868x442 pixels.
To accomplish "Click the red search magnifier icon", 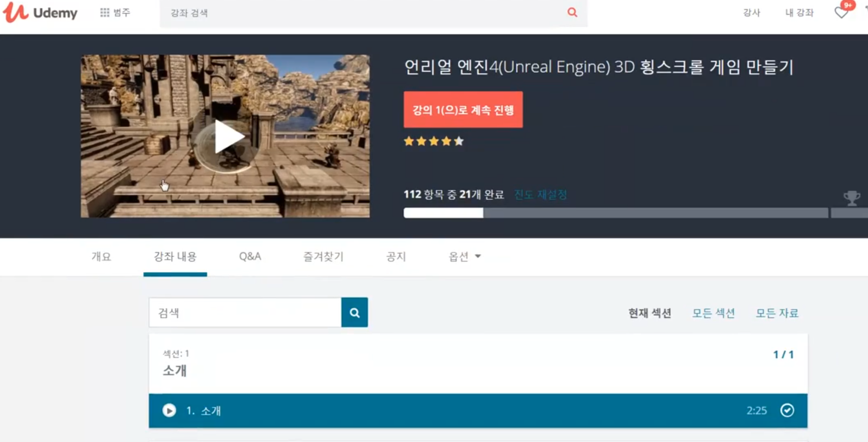I will 572,13.
